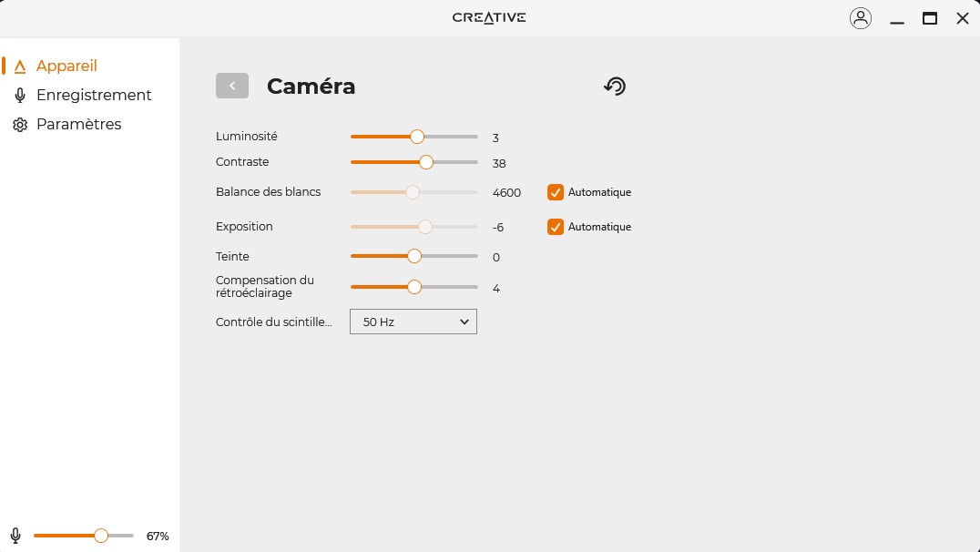The image size is (980, 552).
Task: Click the Teinte slider handle
Action: click(414, 257)
